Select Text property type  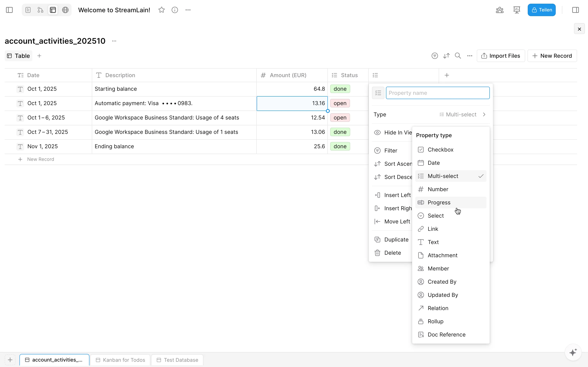(451, 242)
